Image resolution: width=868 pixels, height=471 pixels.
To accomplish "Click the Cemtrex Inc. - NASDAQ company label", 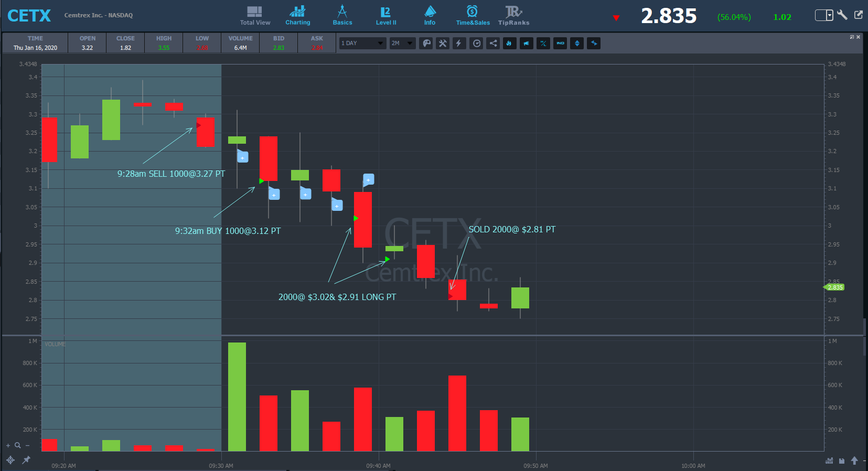I will [99, 15].
